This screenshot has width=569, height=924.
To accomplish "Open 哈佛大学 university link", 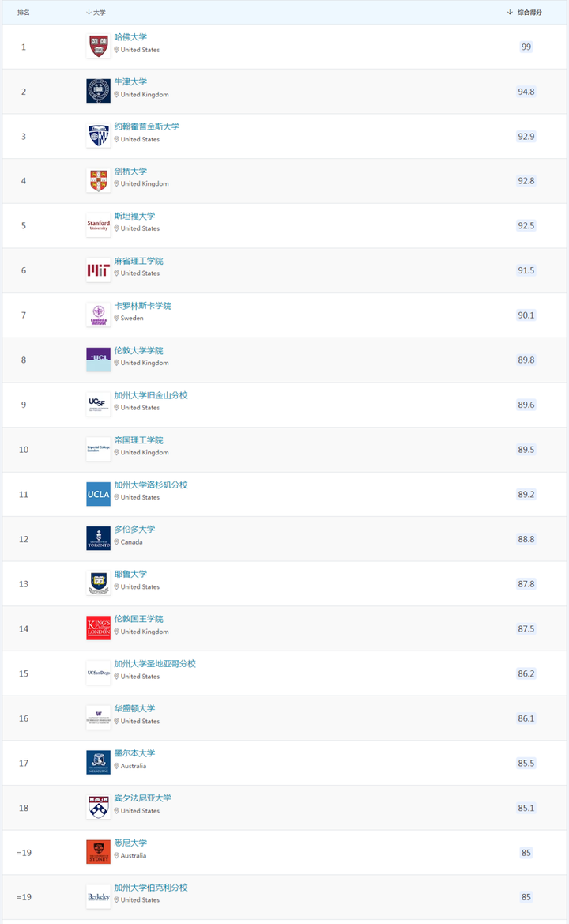I will click(130, 37).
